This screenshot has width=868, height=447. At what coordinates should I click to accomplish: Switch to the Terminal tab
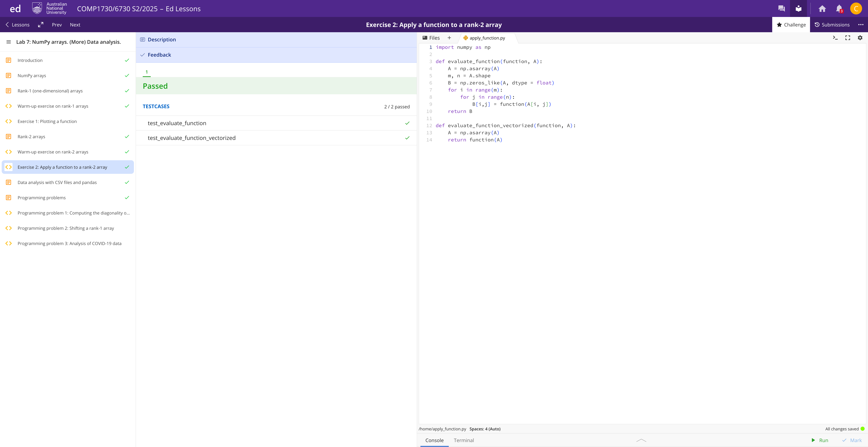click(464, 440)
